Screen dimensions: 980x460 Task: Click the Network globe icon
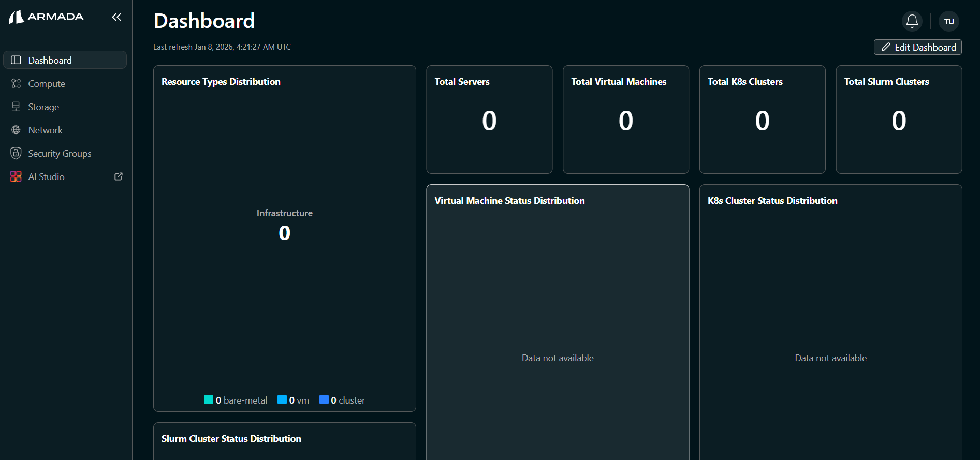16,130
